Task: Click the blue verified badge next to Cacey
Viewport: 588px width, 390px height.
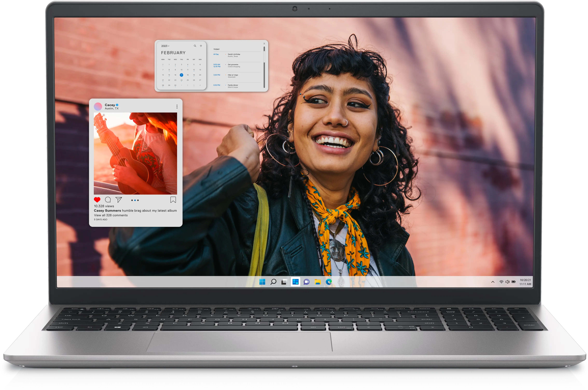Action: [x=117, y=105]
